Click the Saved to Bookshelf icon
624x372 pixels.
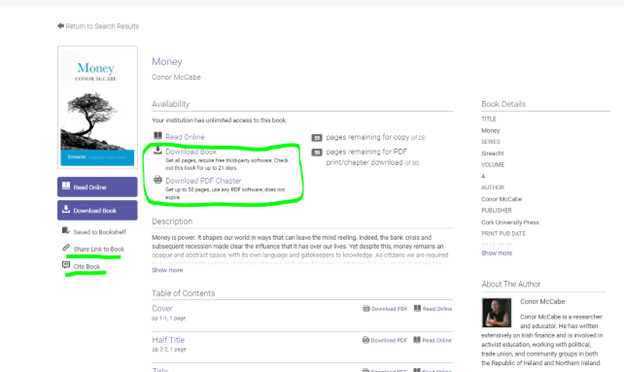point(66,231)
